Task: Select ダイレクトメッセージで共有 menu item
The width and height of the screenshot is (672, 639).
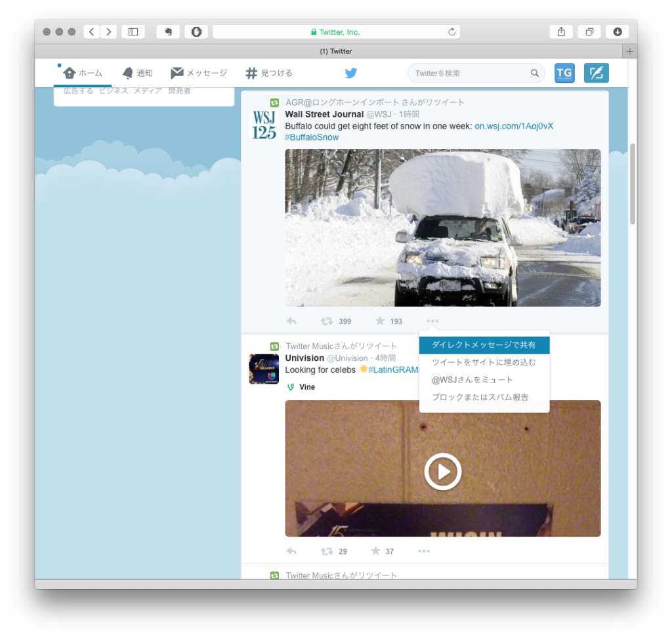Action: [x=484, y=345]
